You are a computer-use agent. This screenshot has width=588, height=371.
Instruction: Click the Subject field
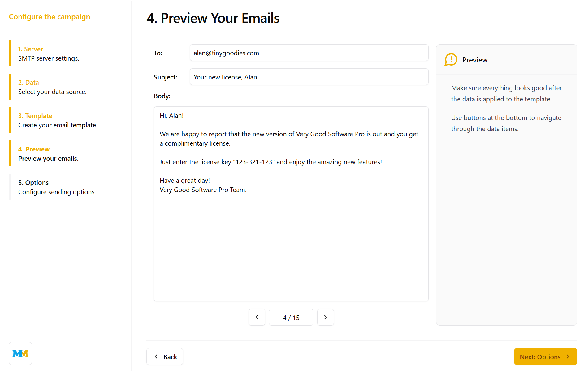click(x=309, y=77)
